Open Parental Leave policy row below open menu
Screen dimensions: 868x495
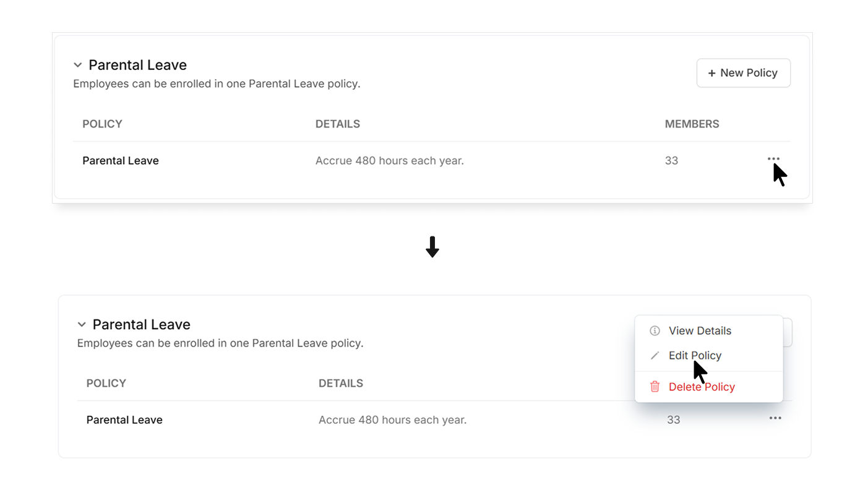(434, 420)
